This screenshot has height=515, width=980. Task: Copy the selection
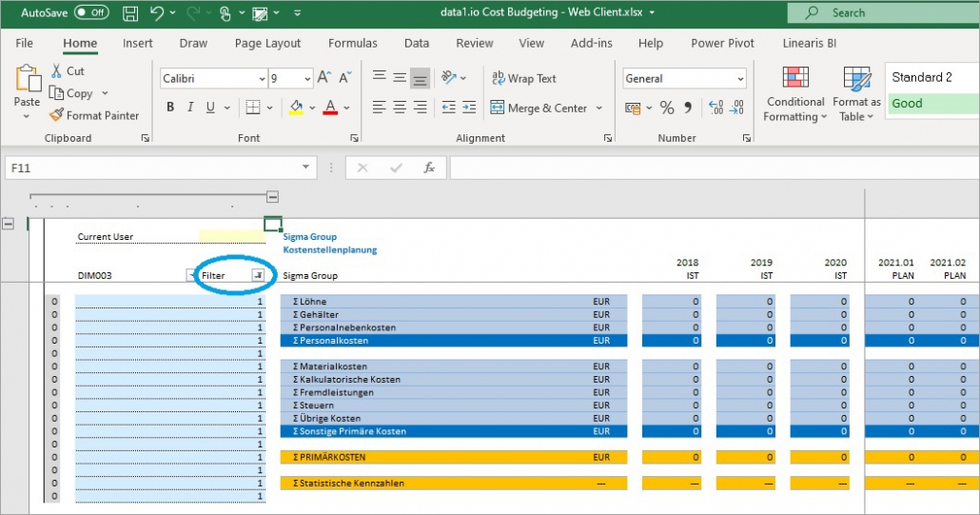click(x=72, y=93)
